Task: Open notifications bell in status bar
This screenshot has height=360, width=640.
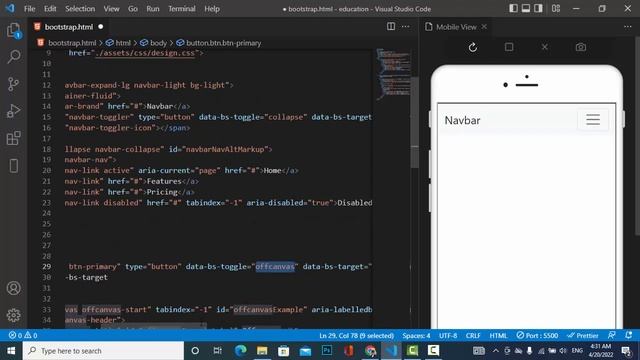Action: click(629, 335)
